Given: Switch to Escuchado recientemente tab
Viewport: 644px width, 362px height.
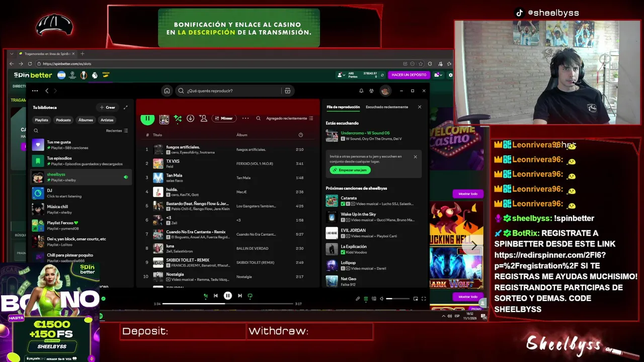Looking at the screenshot, I should (387, 107).
